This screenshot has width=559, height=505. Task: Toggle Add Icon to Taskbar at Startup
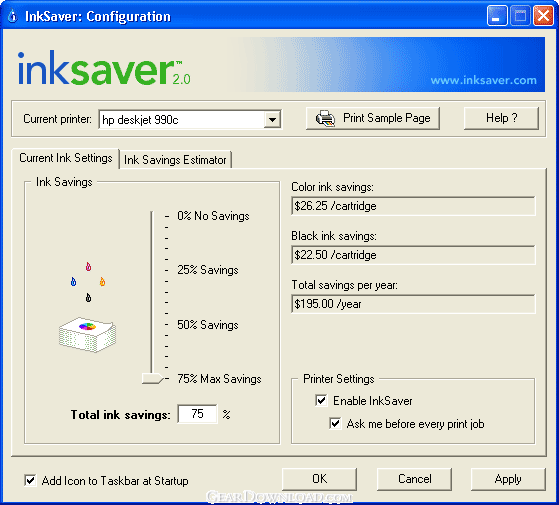(x=30, y=480)
